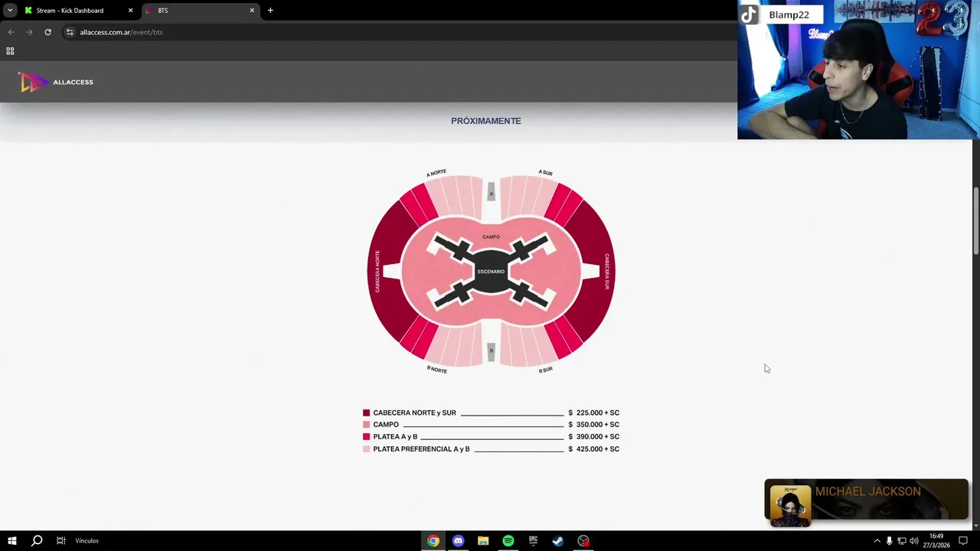
Task: Click the $ 350.000 + SC price
Action: [594, 425]
